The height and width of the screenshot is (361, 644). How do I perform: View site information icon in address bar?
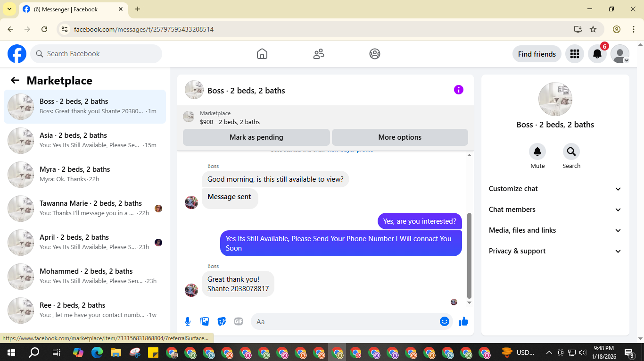(65, 29)
